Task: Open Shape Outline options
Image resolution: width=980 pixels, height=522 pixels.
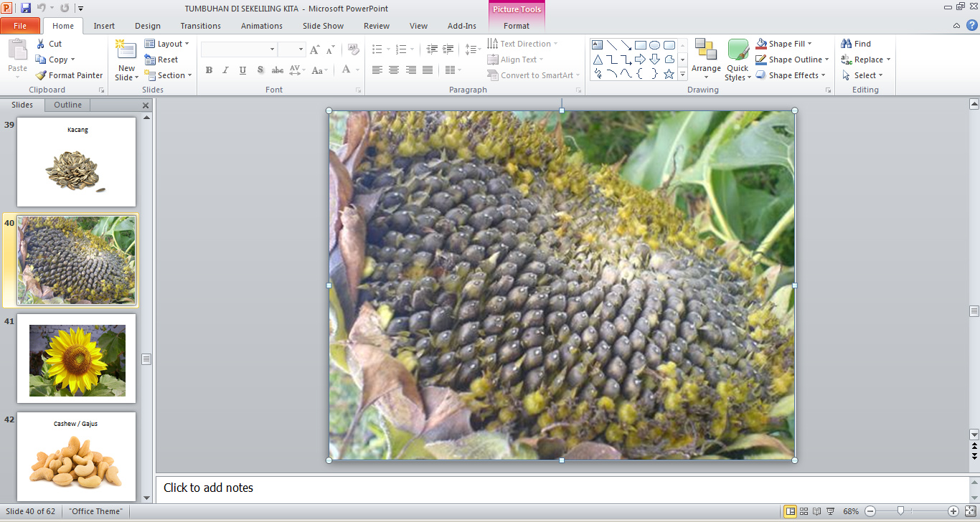Action: pyautogui.click(x=793, y=60)
